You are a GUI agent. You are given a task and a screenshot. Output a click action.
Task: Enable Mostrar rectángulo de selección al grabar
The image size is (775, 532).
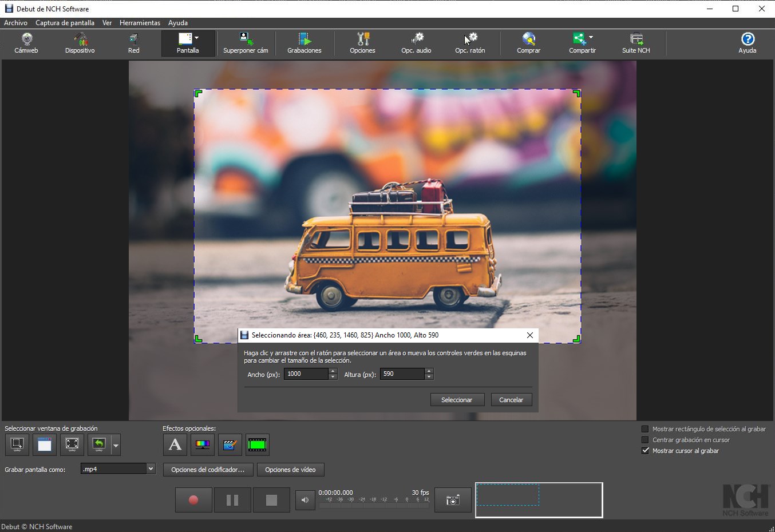pyautogui.click(x=645, y=429)
